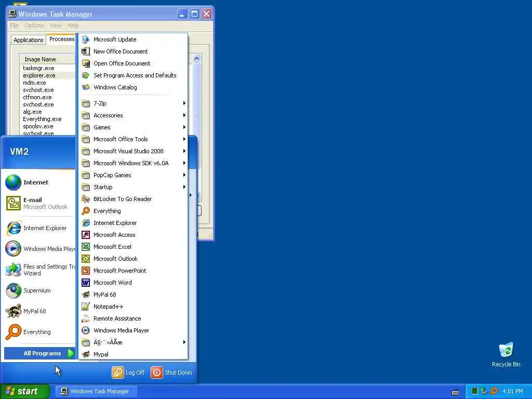Open Microsoft Update from All Programs
Image resolution: width=532 pixels, height=399 pixels.
tap(133, 39)
